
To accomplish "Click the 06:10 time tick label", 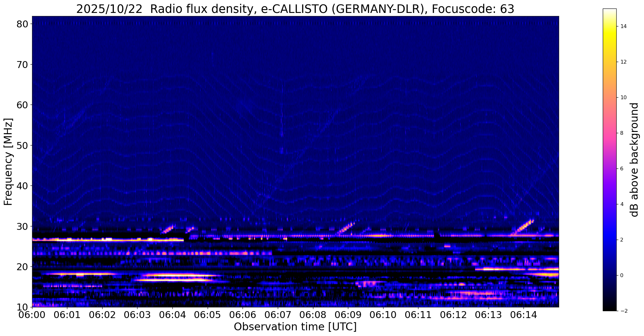I will point(383,314).
